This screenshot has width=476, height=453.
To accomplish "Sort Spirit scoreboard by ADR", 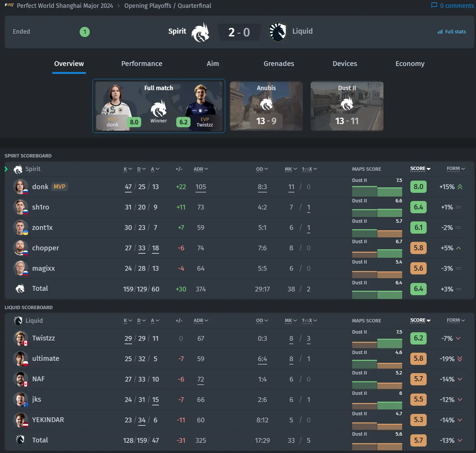I will (x=201, y=169).
